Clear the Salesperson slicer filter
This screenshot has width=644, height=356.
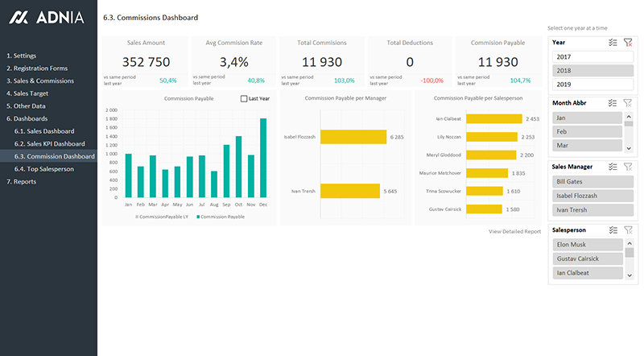tap(628, 230)
